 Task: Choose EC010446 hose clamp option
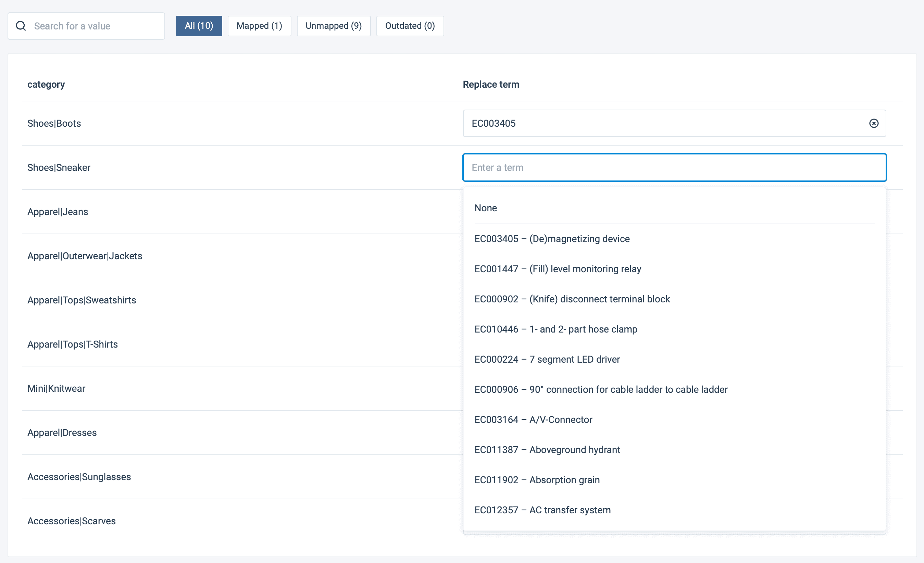click(x=555, y=329)
